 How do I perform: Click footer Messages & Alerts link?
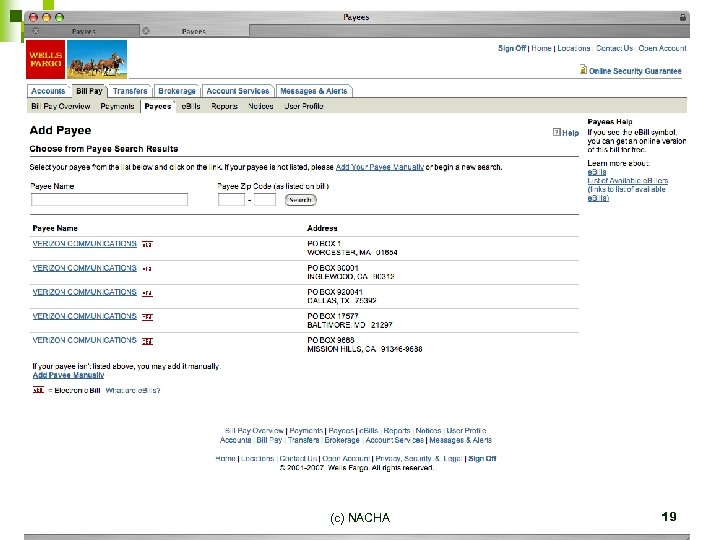click(x=461, y=440)
